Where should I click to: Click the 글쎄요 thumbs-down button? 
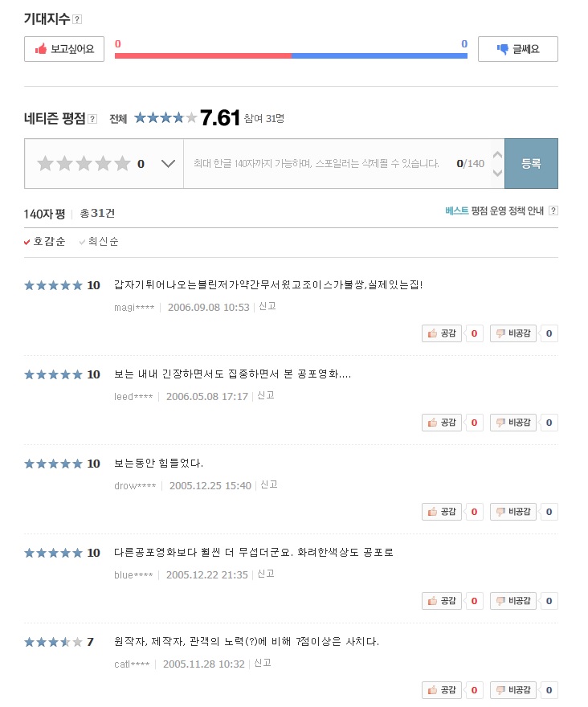pos(517,49)
